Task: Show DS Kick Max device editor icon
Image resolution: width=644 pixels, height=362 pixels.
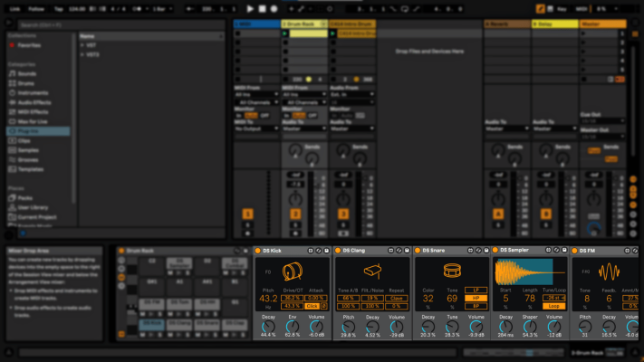Action: point(311,251)
